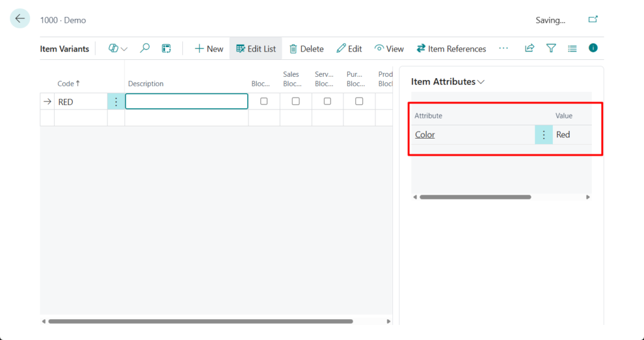644x340 pixels.
Task: Click the share icon in toolbar
Action: coord(530,48)
